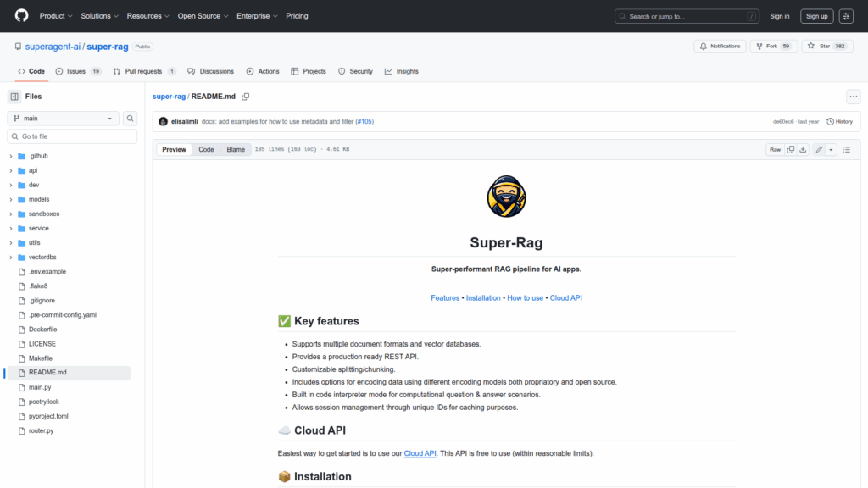Open more file actions menu
This screenshot has height=488, width=868.
(x=853, y=97)
